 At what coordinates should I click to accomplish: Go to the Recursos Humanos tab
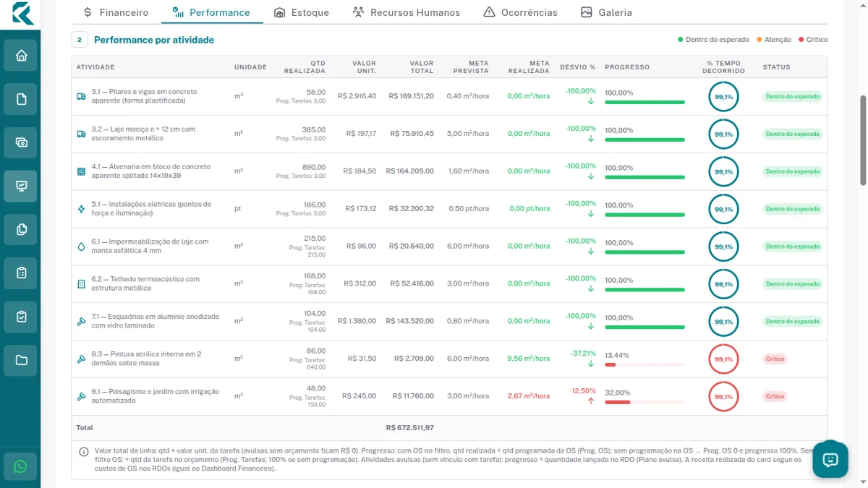[406, 12]
